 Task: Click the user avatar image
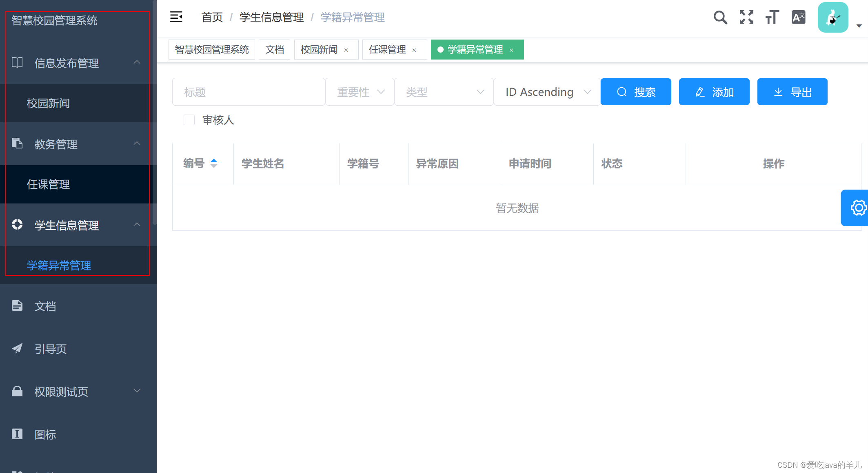tap(833, 18)
